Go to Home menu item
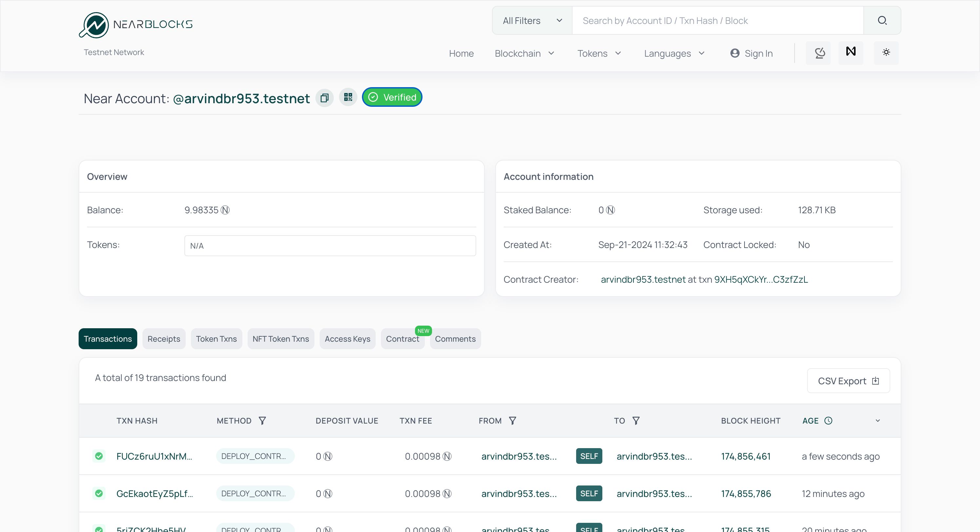 (x=461, y=54)
